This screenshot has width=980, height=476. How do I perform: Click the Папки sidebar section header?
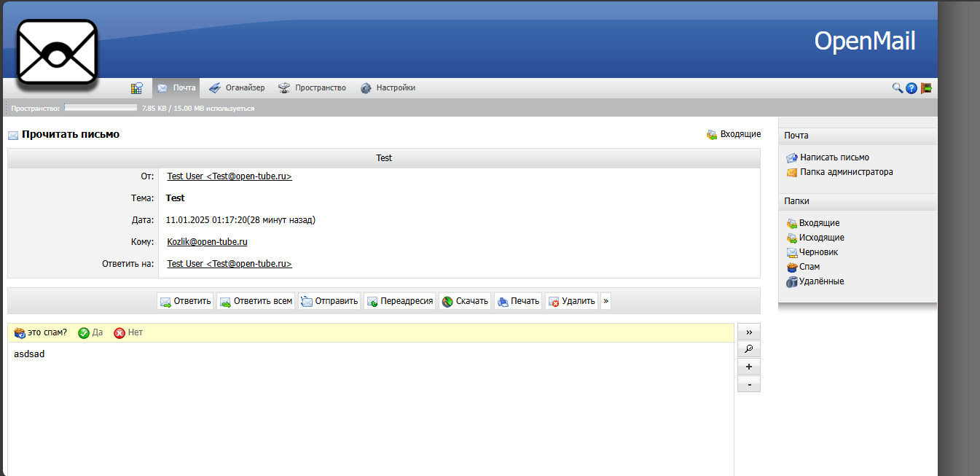(858, 201)
